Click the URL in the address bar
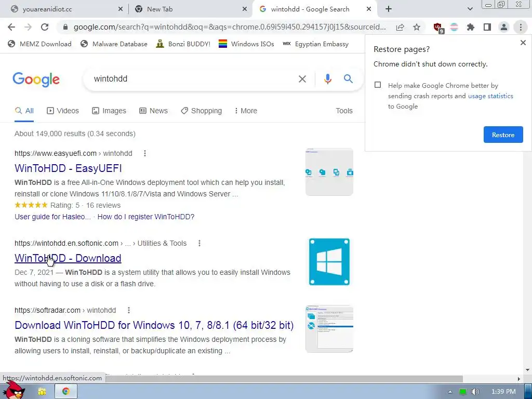532x399 pixels. click(x=230, y=27)
